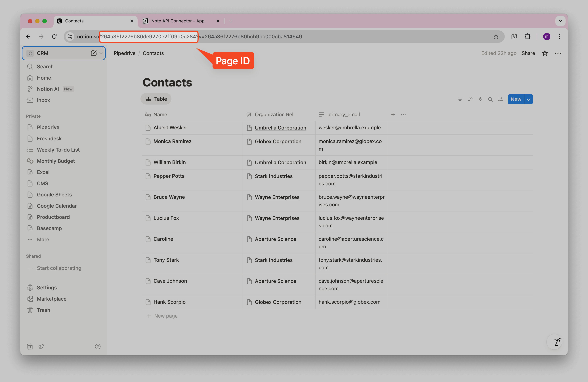Open database automations via the lightning icon

(480, 99)
